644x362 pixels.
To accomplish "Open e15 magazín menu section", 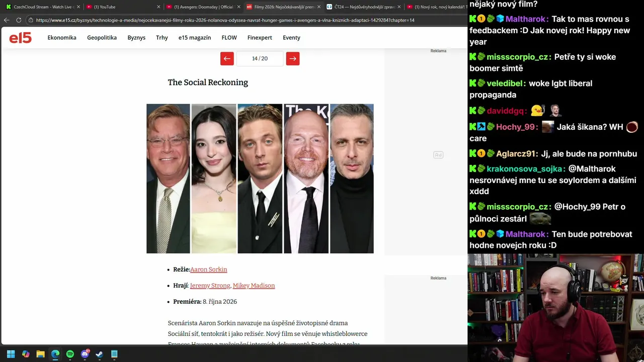I will pyautogui.click(x=195, y=38).
